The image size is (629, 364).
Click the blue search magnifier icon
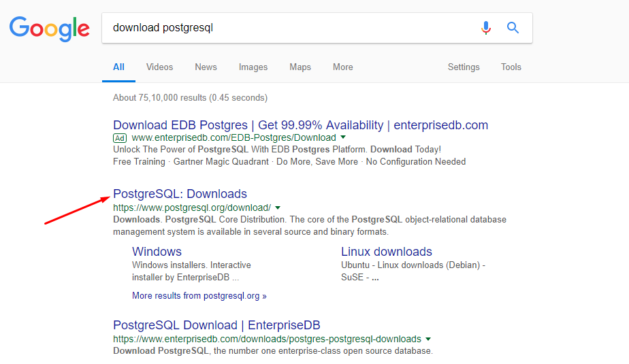[513, 28]
